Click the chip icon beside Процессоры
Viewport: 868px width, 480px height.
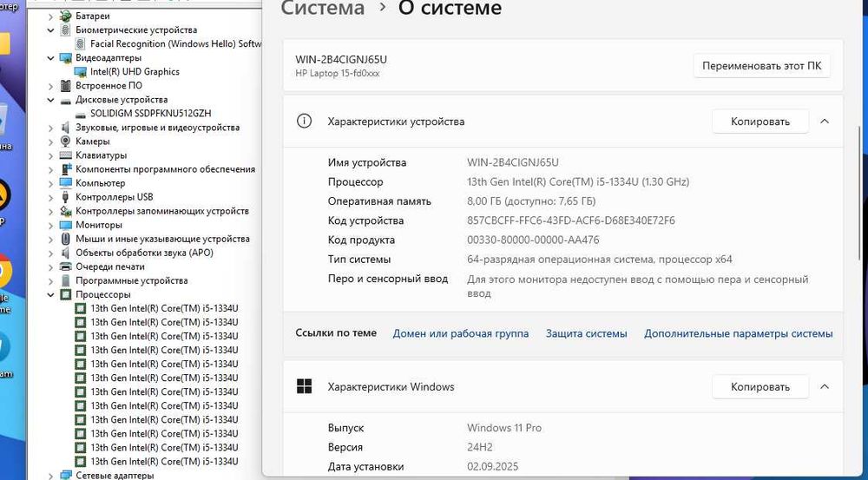point(66,294)
